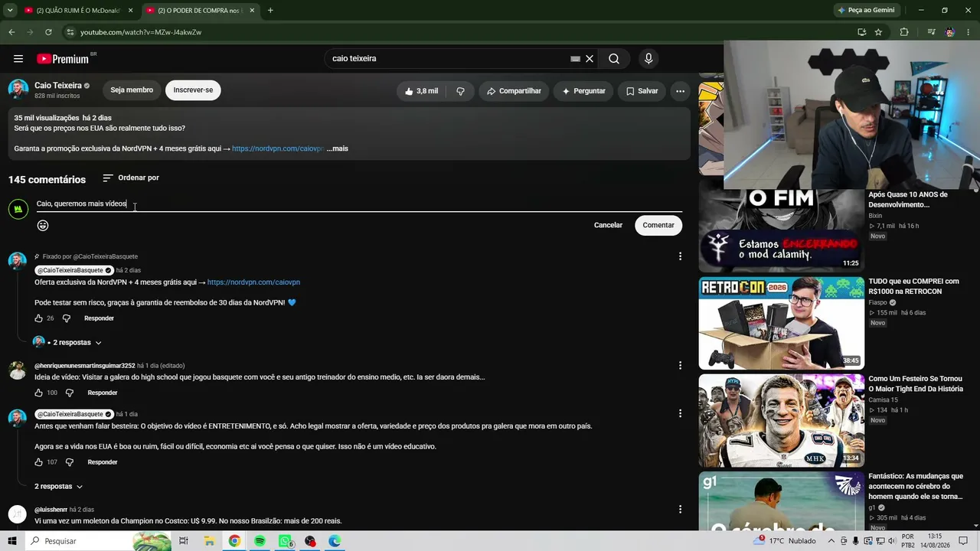980x551 pixels.
Task: Like the ENTRETENIMENTO comment with 107 likes
Action: pyautogui.click(x=38, y=462)
